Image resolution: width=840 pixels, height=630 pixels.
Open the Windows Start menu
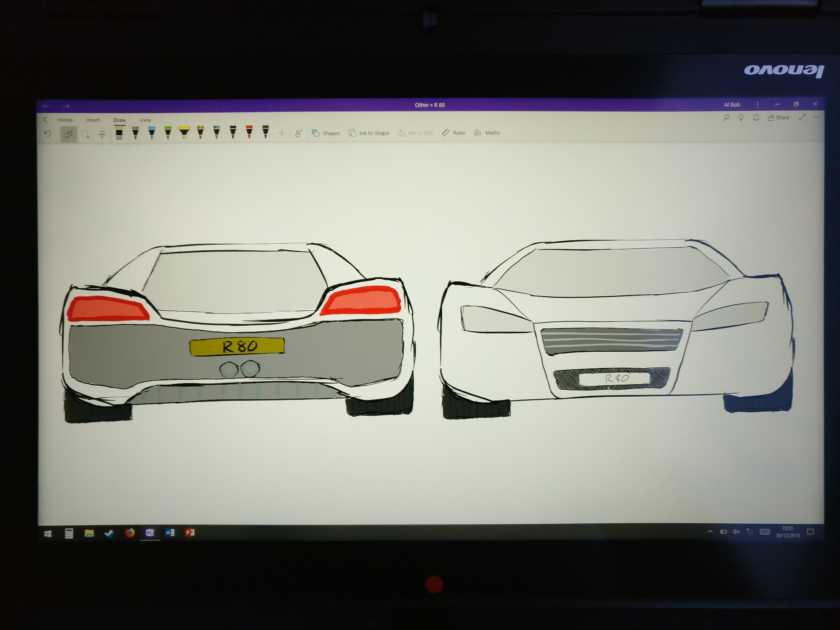coord(48,534)
